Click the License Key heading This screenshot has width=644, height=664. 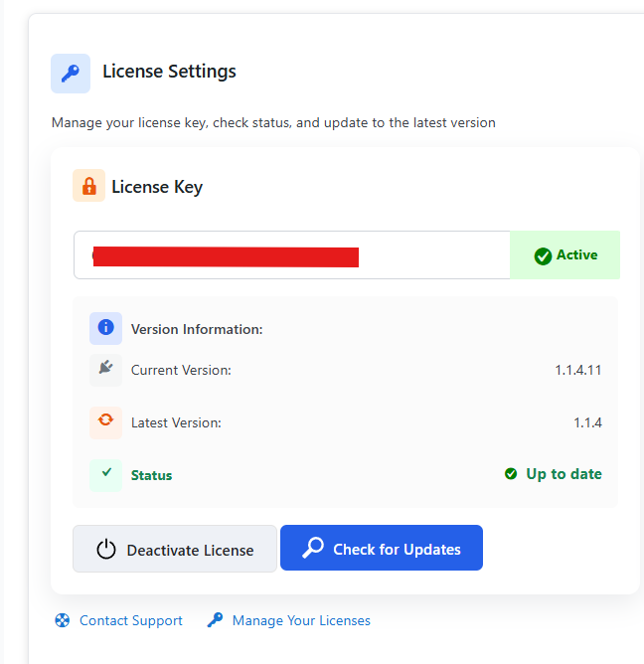[x=157, y=187]
